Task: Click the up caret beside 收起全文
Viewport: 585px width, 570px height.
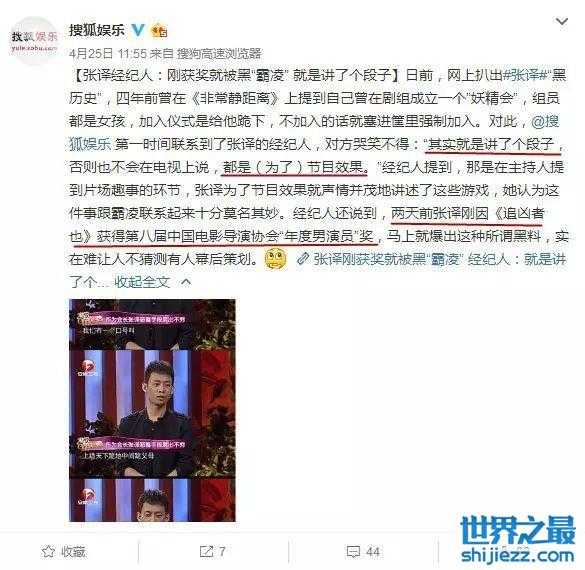Action: click(186, 282)
